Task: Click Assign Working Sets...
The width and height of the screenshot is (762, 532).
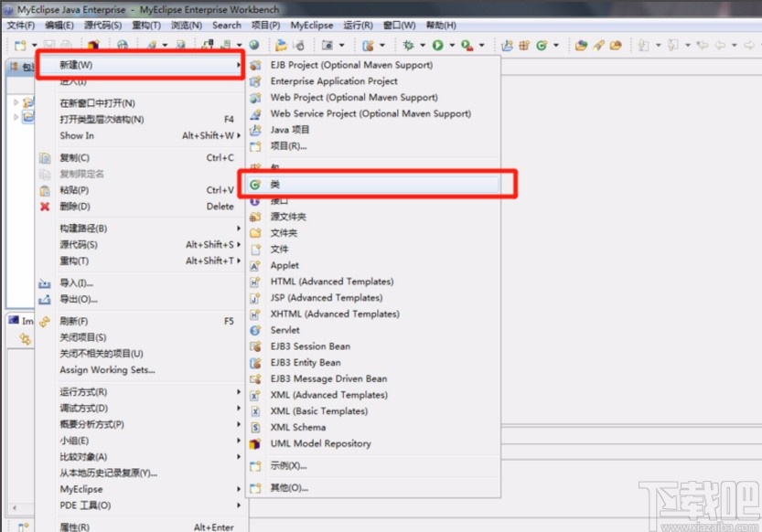Action: [x=140, y=370]
